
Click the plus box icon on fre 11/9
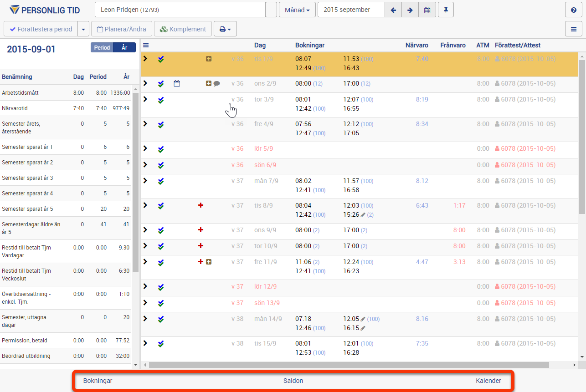click(209, 262)
